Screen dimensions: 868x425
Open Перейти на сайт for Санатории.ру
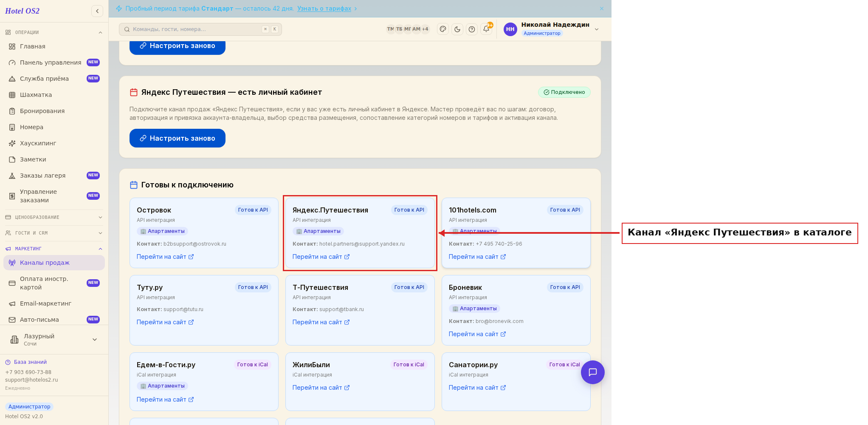(477, 388)
